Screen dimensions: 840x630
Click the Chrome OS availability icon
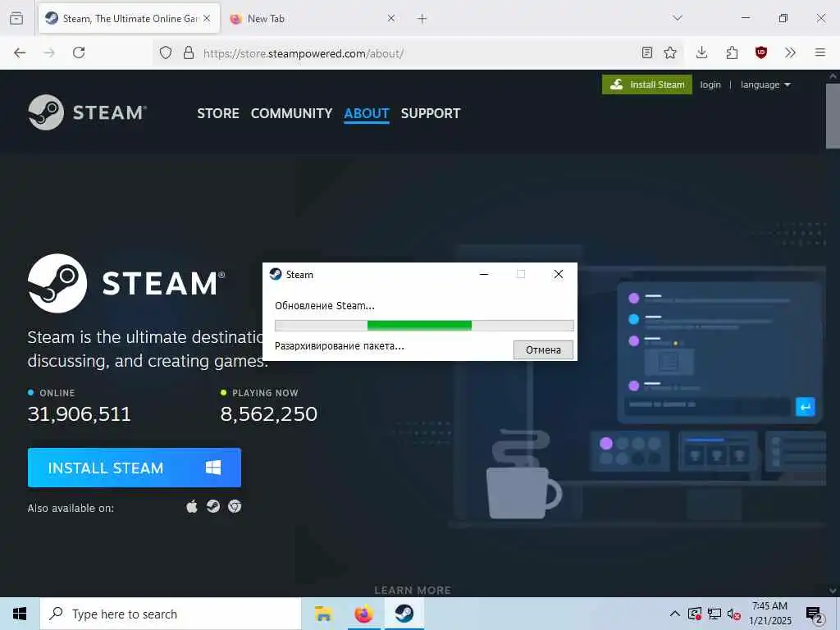click(x=235, y=506)
